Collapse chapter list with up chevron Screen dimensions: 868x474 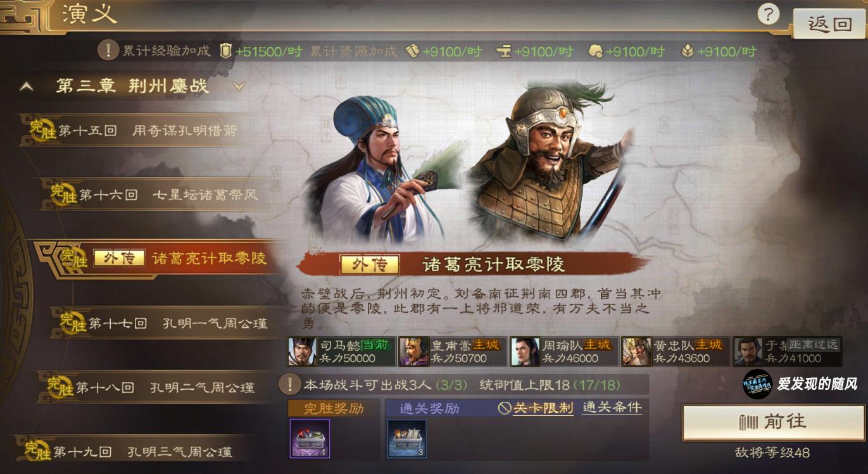tap(27, 86)
